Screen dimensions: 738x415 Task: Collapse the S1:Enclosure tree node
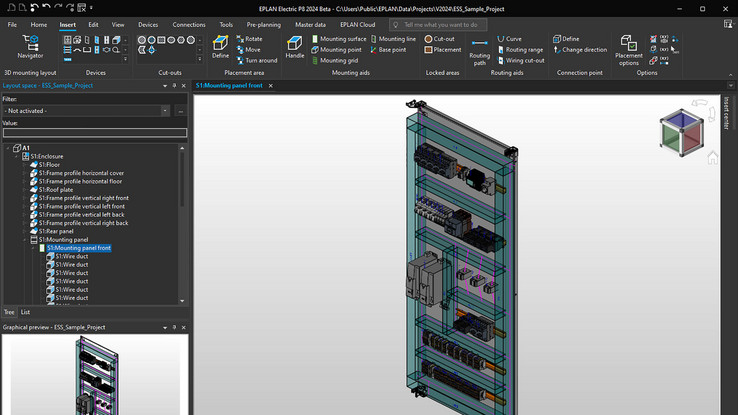[x=17, y=156]
